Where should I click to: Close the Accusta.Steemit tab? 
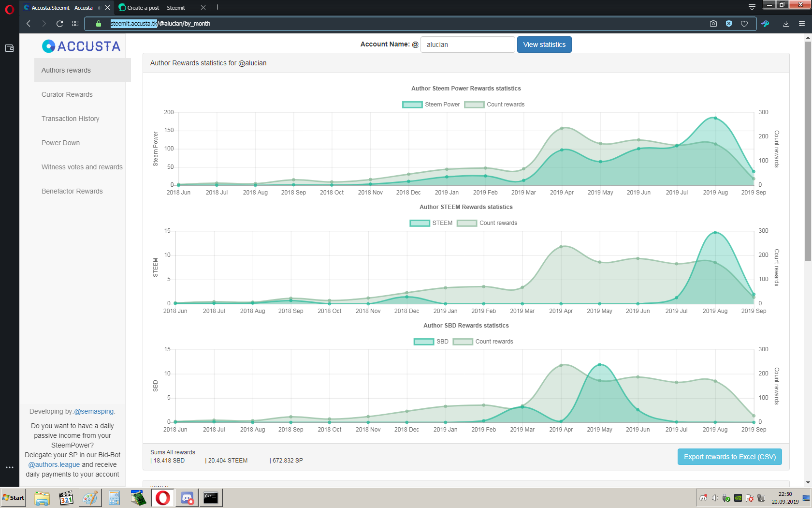107,7
